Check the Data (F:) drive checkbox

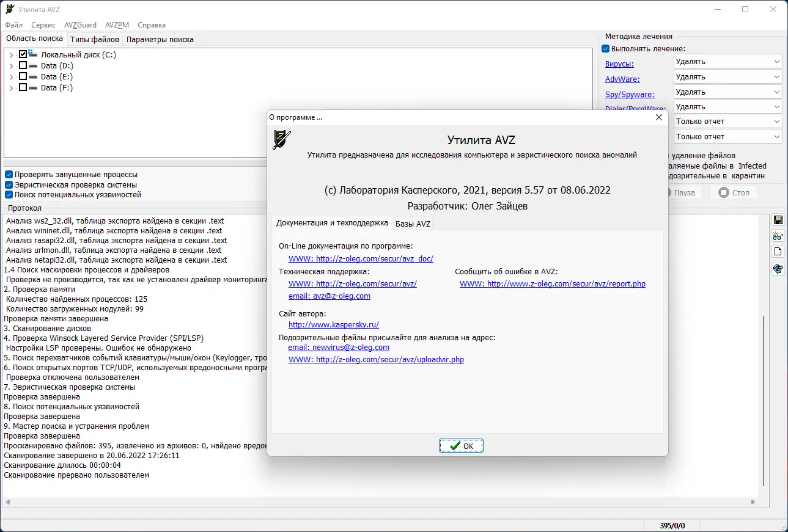(23, 87)
